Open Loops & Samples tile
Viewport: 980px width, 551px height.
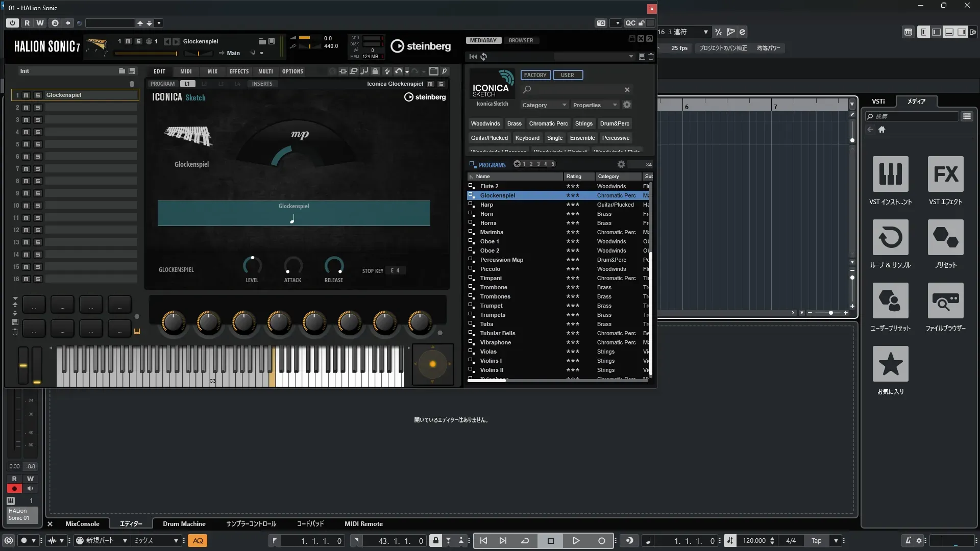890,238
